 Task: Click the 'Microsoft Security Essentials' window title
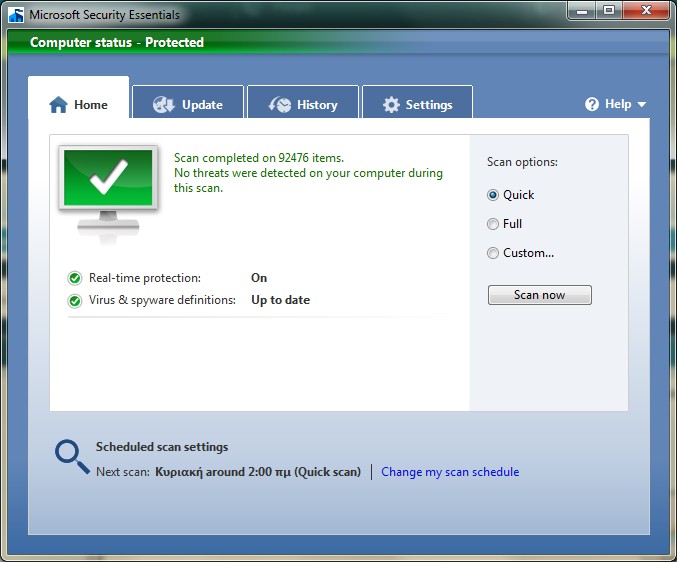104,15
